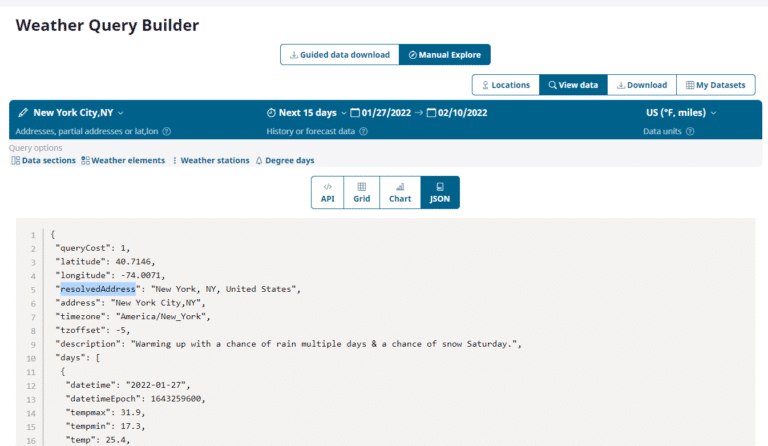This screenshot has width=768, height=446.
Task: Open the start date calendar icon for 01/27/2022
Action: tap(355, 113)
